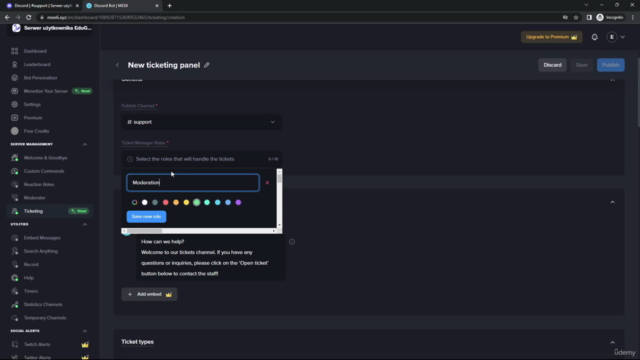Cancel new role with red X
Image resolution: width=640 pixels, height=360 pixels.
267,183
